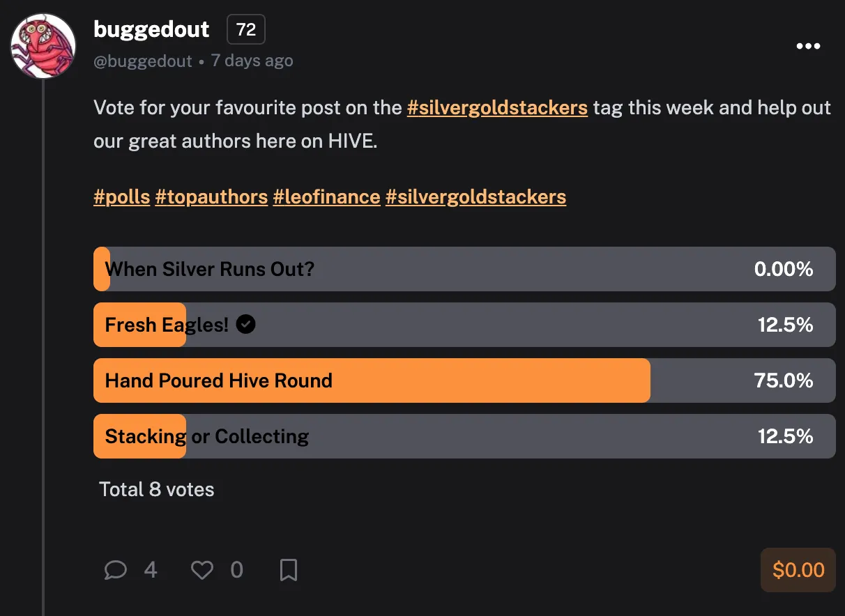The height and width of the screenshot is (616, 845).
Task: Click the checkmark icon beside Fresh Eagles!
Action: (x=245, y=324)
